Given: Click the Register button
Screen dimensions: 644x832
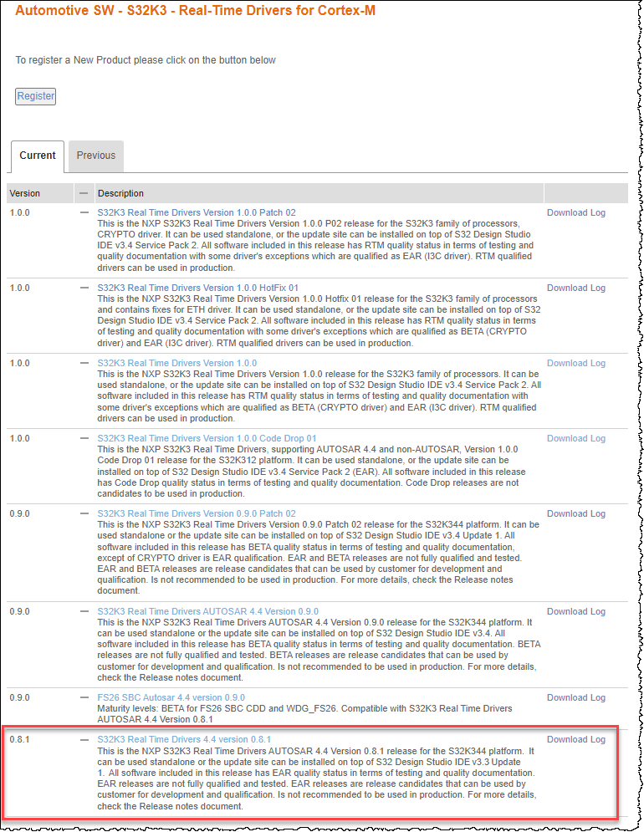Looking at the screenshot, I should pos(36,96).
